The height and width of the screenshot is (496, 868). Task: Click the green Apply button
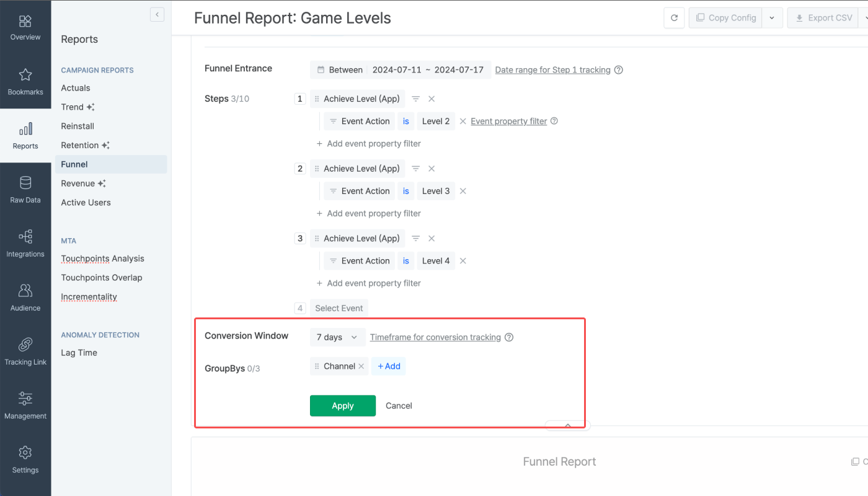tap(343, 405)
